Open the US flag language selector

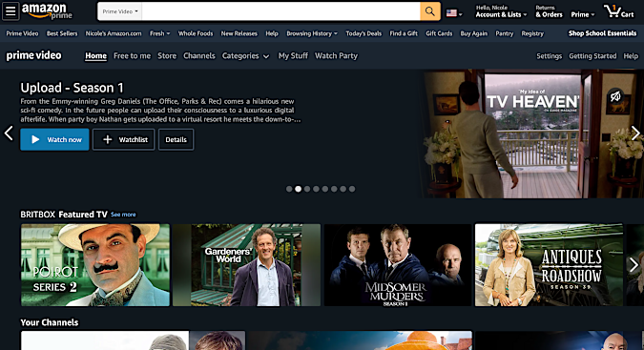(454, 13)
